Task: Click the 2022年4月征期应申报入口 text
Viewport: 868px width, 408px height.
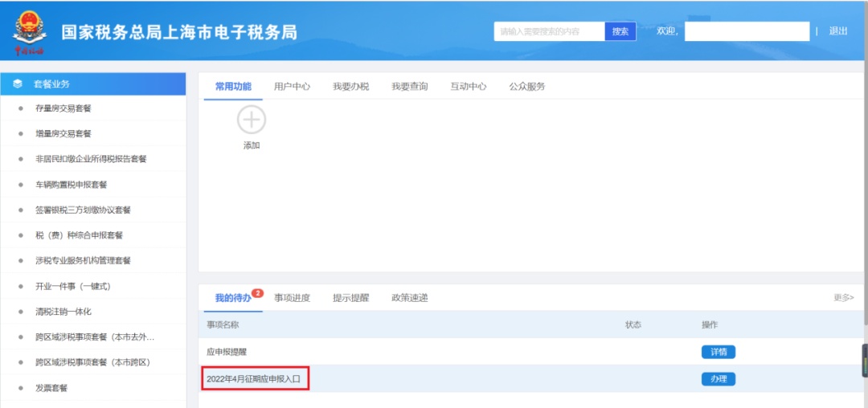Action: click(253, 379)
